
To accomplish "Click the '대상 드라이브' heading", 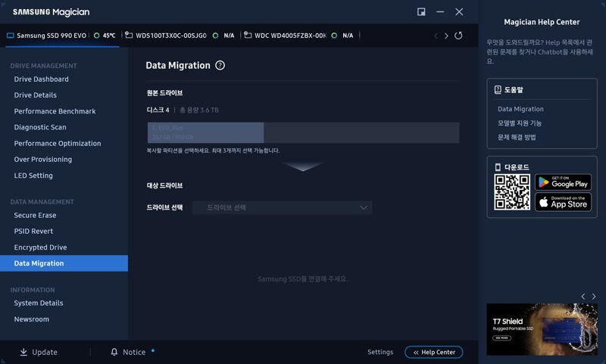I will tap(164, 185).
